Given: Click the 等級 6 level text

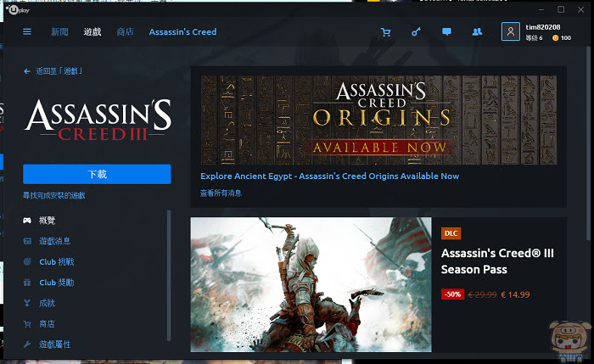Looking at the screenshot, I should coord(534,38).
